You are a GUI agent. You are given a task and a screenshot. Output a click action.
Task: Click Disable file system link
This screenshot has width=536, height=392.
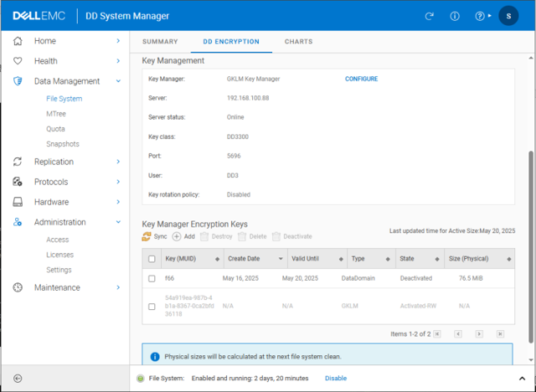coord(336,379)
